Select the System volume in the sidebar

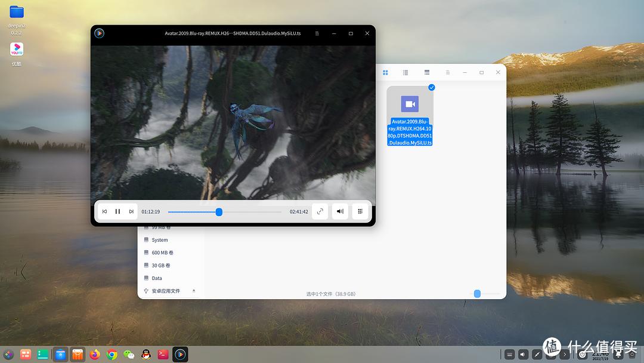160,239
